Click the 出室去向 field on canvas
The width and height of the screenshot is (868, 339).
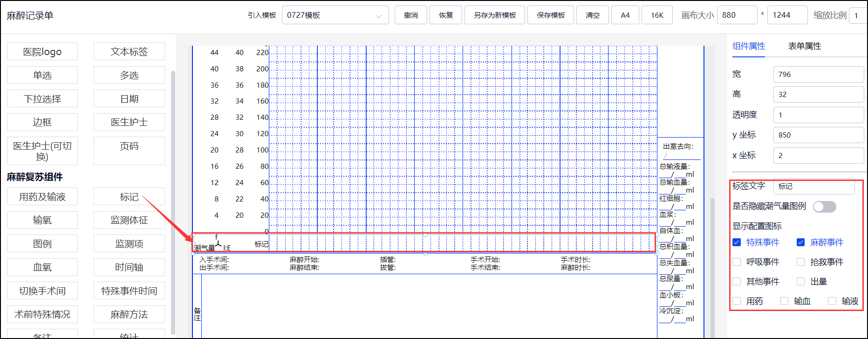681,156
